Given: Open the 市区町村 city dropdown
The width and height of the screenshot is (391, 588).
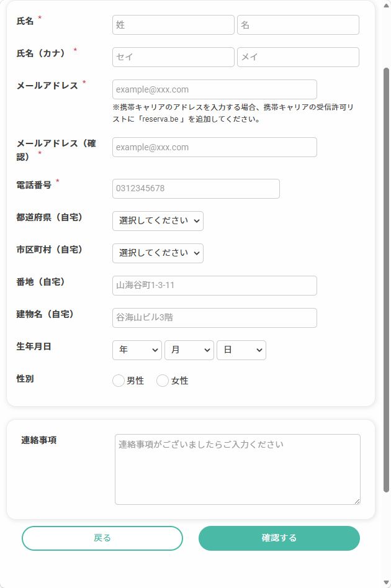Looking at the screenshot, I should [x=158, y=253].
